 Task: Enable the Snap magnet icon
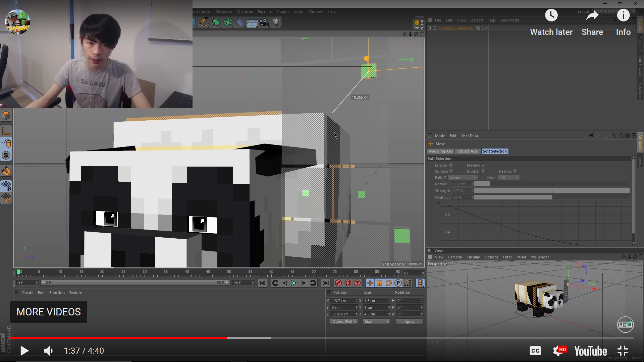pos(6,171)
